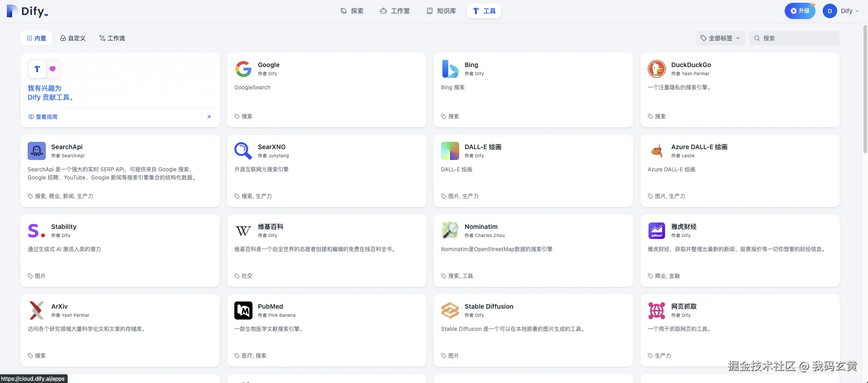The width and height of the screenshot is (868, 383).
Task: Expand the Dify account menu chevron
Action: [x=857, y=11]
